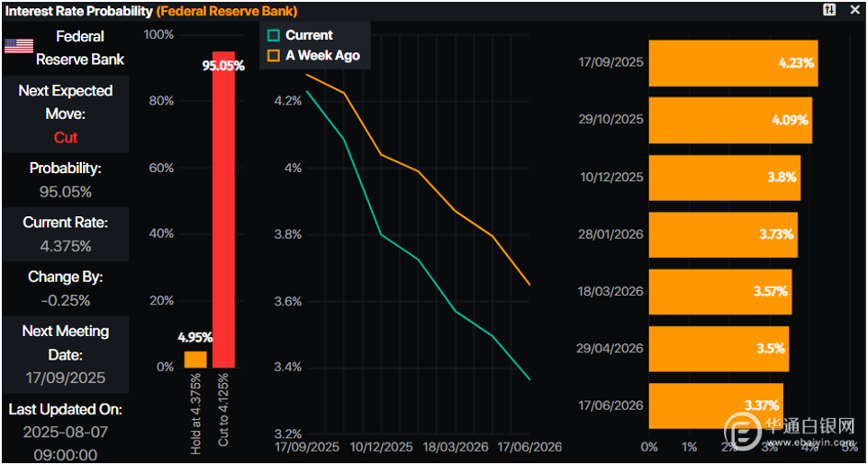Select the 17/06/2026 3.37% bar
This screenshot has height=465, width=868.
tap(716, 406)
